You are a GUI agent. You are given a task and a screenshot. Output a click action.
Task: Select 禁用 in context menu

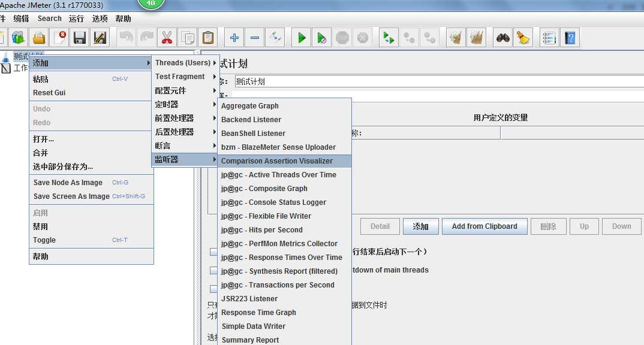[91, 226]
